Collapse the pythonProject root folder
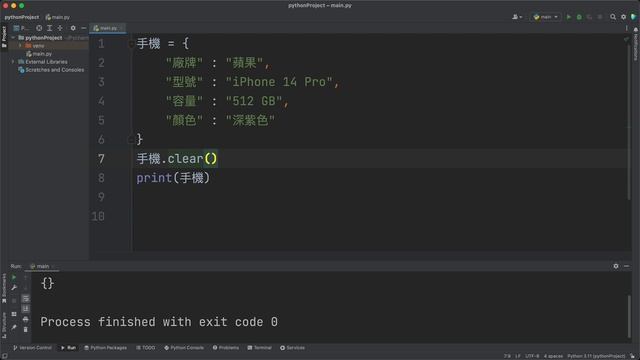The width and height of the screenshot is (640, 360). click(13, 38)
